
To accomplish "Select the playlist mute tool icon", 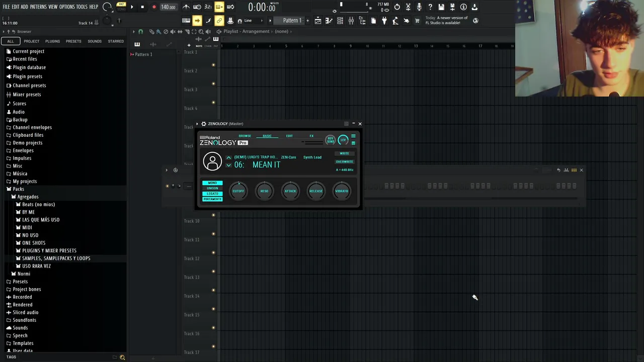I will tap(173, 32).
